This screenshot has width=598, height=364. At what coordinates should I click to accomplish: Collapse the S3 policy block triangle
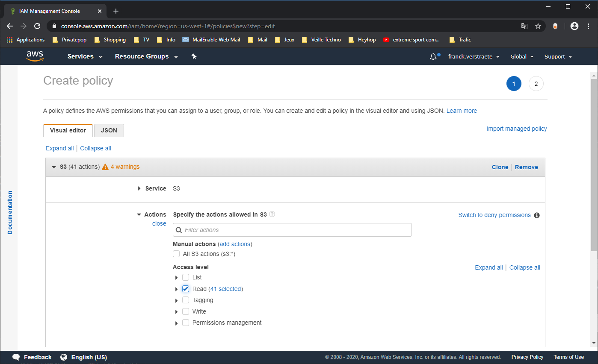pos(54,167)
